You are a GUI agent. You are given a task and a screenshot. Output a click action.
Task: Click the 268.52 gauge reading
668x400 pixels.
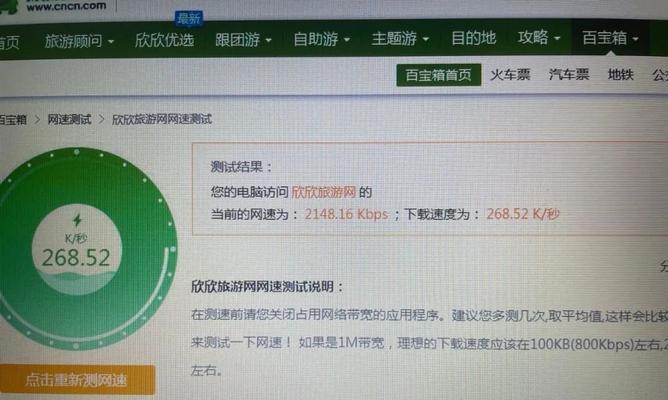click(x=76, y=257)
